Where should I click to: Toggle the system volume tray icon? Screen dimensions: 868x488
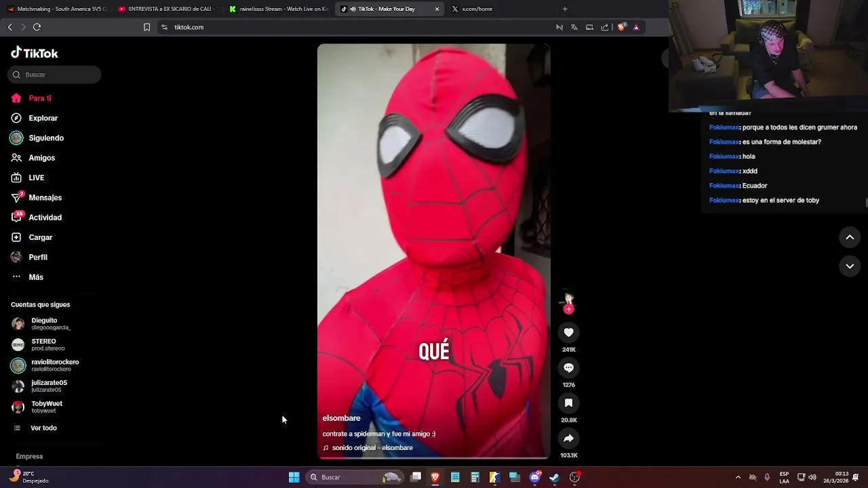pos(812,477)
